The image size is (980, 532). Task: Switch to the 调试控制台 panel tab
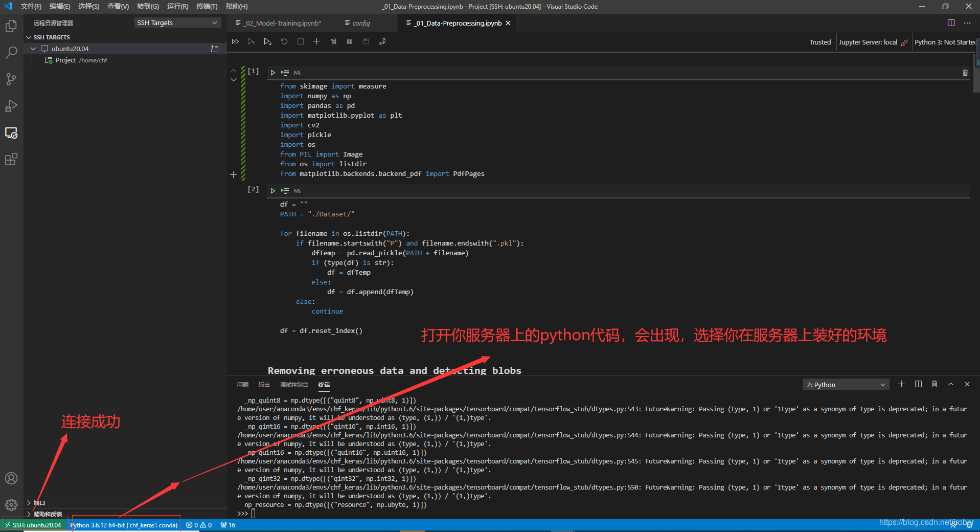(294, 385)
